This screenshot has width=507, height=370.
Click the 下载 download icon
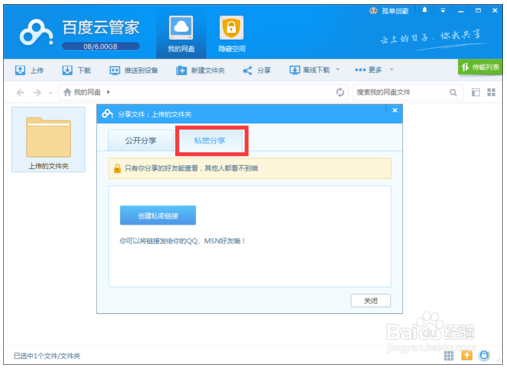[67, 70]
